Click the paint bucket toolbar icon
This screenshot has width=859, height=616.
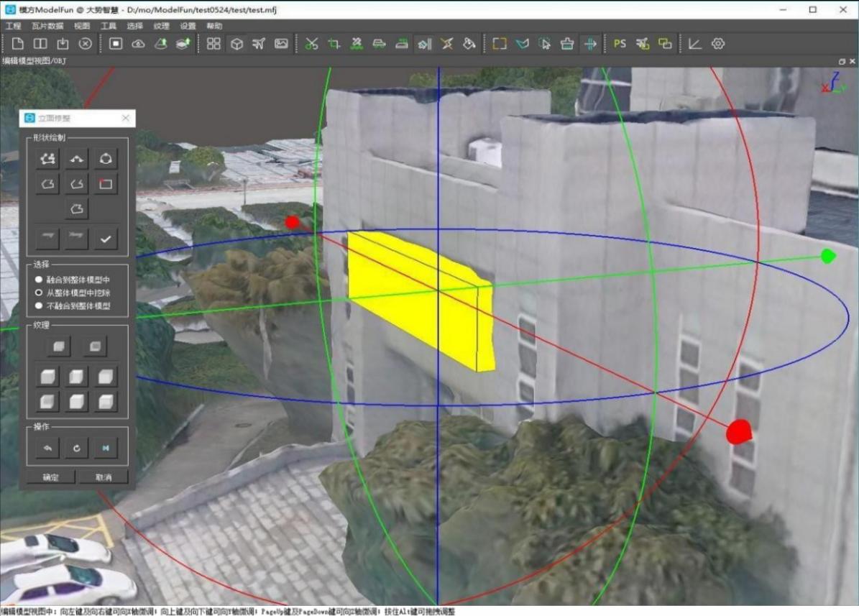tap(469, 44)
